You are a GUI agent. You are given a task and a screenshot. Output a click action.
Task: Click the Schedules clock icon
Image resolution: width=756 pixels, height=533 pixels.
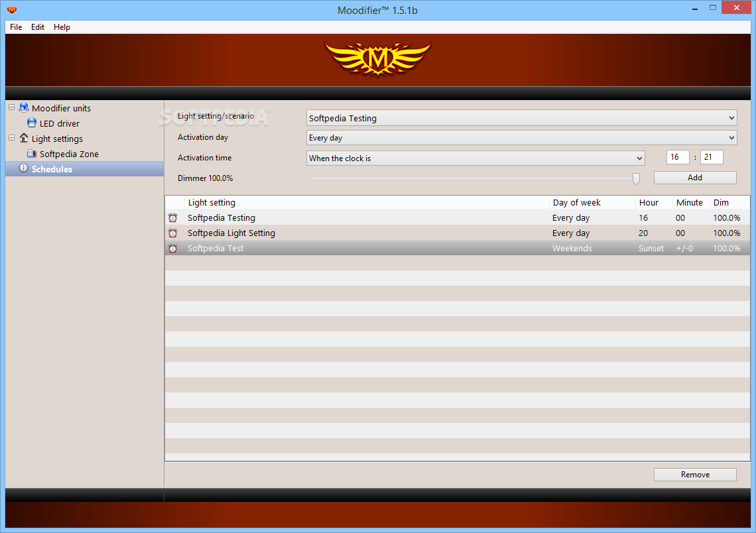[24, 168]
